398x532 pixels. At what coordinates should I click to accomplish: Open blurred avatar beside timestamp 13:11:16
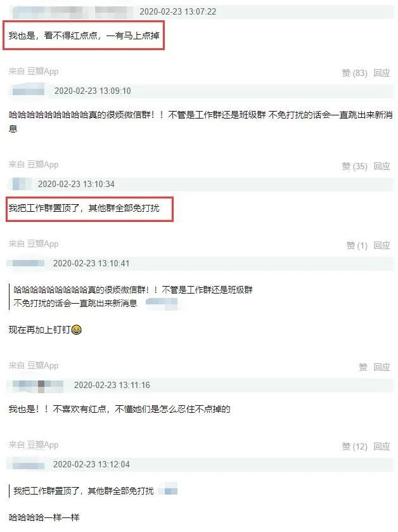[37, 385]
